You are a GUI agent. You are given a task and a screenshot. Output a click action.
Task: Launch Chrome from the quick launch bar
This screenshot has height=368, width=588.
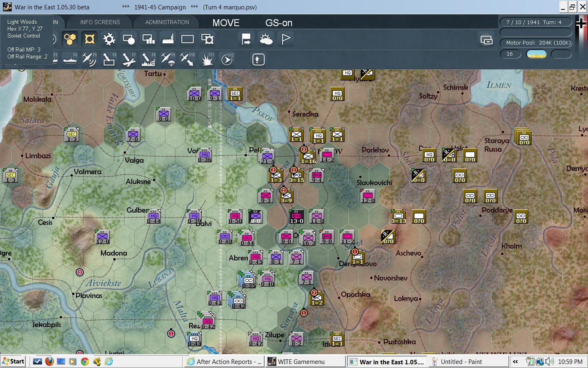pyautogui.click(x=85, y=361)
